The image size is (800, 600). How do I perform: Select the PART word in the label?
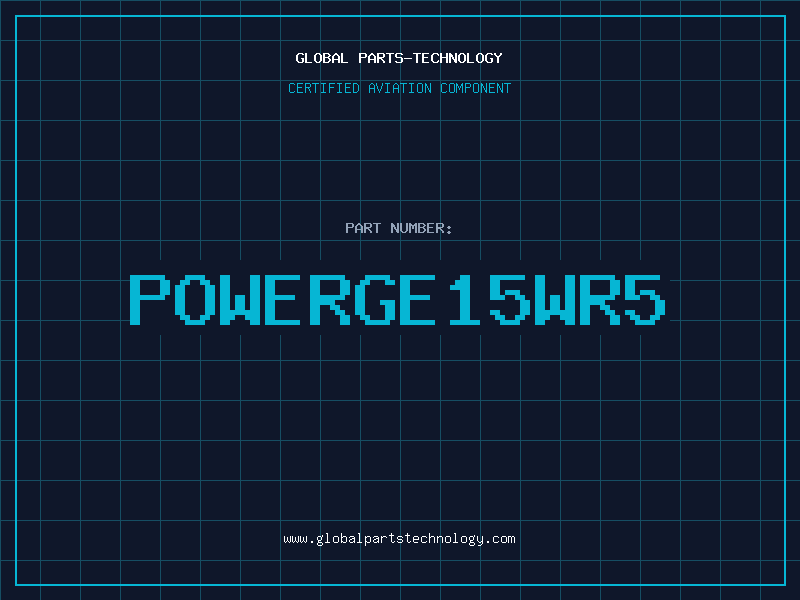363,228
